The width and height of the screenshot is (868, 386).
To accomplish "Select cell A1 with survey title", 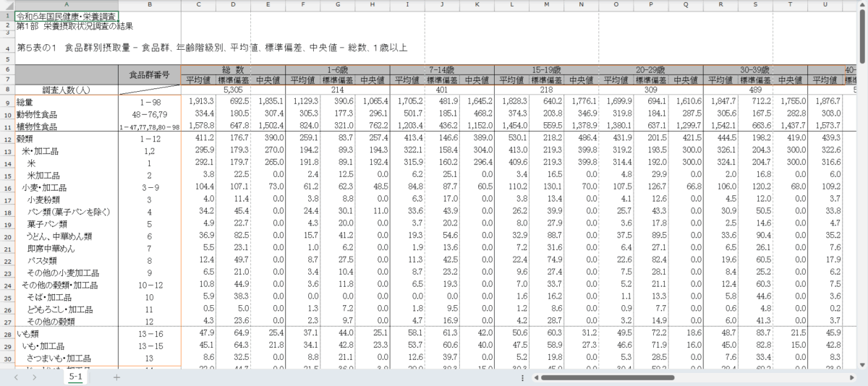I will 67,15.
